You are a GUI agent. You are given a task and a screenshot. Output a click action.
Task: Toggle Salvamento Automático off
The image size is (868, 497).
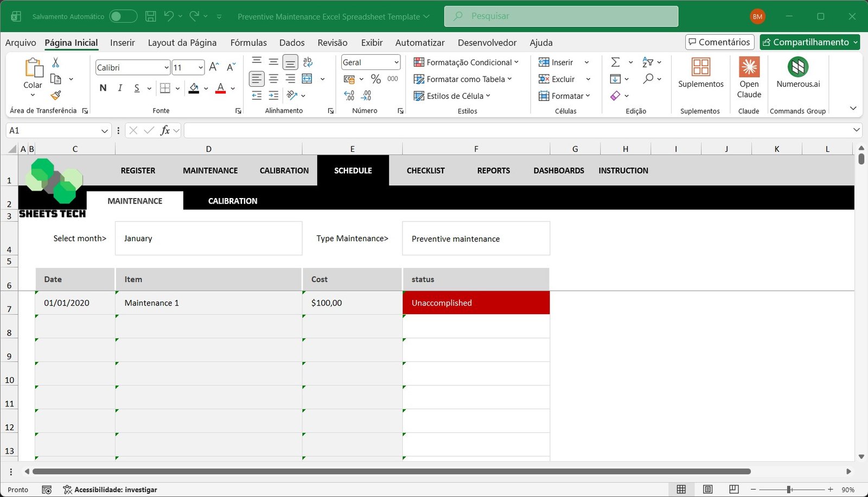point(123,16)
